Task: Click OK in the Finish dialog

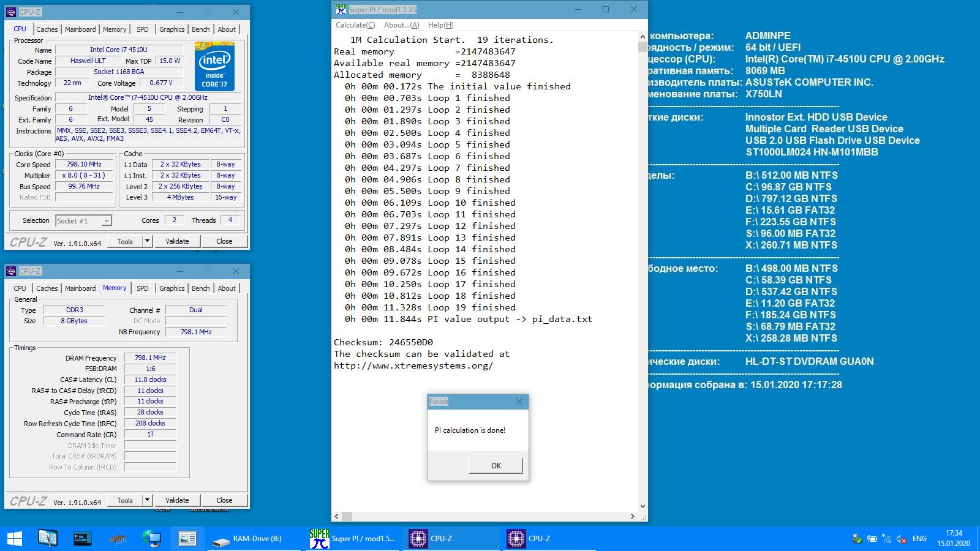Action: (496, 465)
